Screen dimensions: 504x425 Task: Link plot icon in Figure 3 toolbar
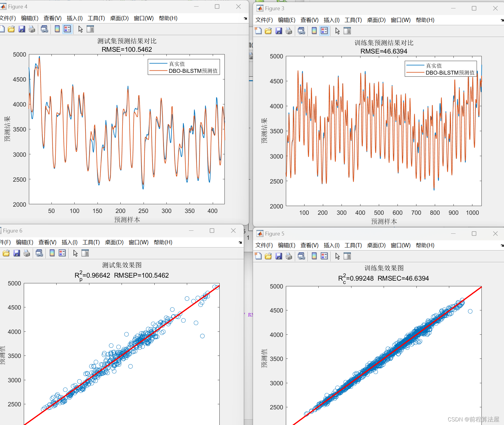tap(301, 31)
